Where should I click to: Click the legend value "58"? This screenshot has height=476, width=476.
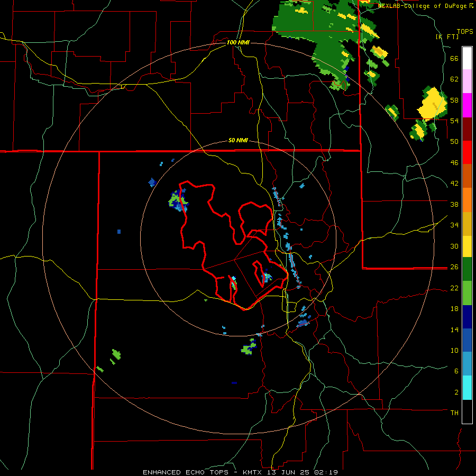click(x=454, y=100)
